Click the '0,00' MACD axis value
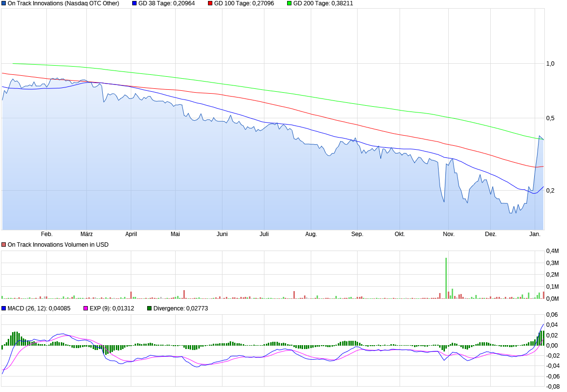Screen dimensions: 567x392 [x=552, y=345]
